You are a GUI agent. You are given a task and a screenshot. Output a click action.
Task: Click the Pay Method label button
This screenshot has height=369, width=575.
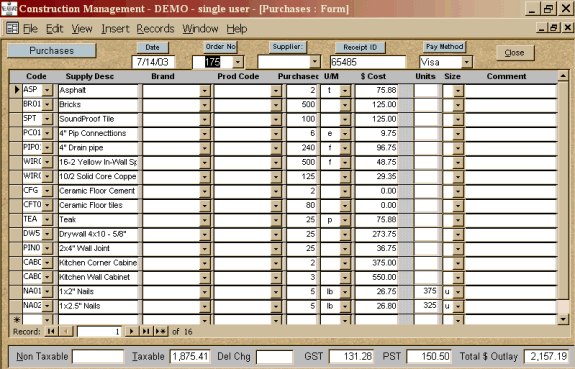coord(444,47)
